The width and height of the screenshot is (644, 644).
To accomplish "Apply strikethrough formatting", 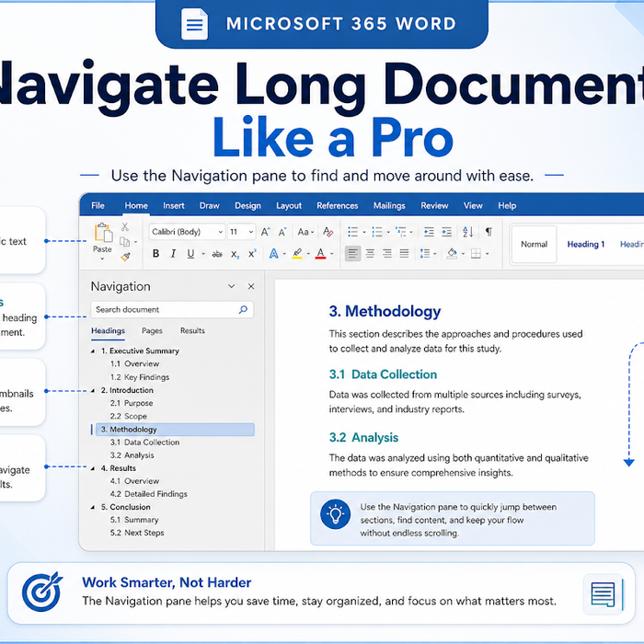I will (217, 254).
